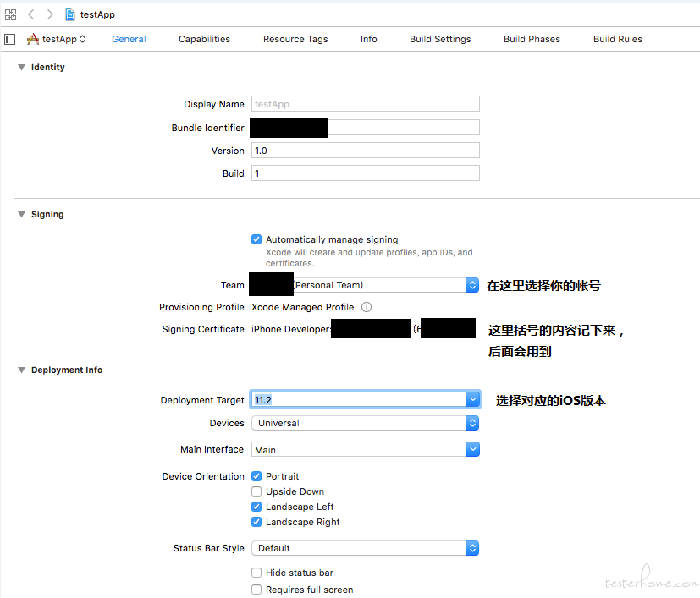Go forward with the right arrow
Screen dimensions: 700x598
tap(50, 14)
